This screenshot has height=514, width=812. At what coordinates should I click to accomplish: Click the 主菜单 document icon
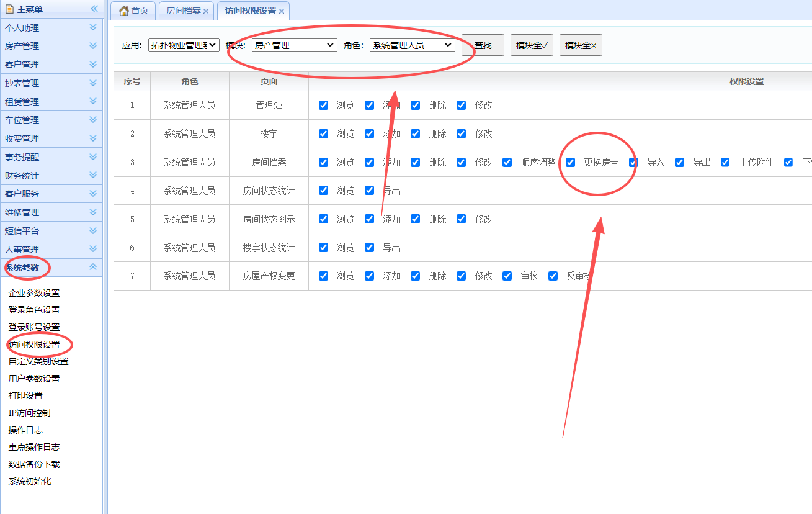point(9,9)
